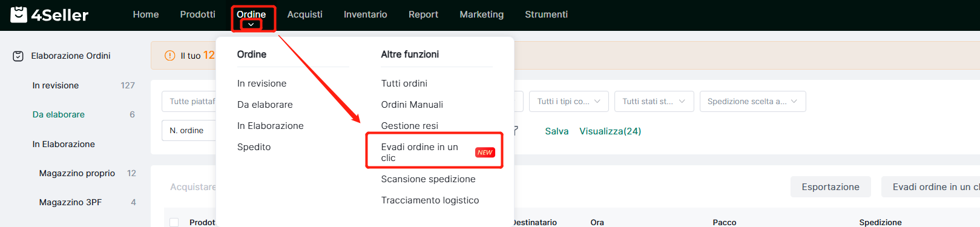
Task: Open the Tutti i tipi co... dropdown
Action: coord(568,102)
